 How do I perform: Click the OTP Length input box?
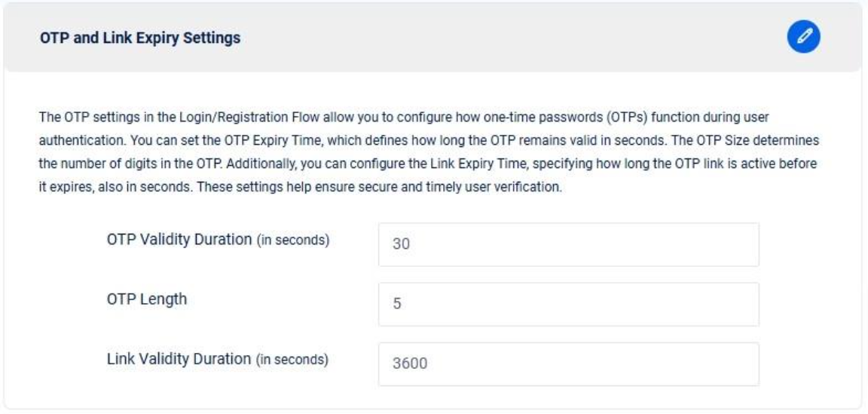pos(568,304)
